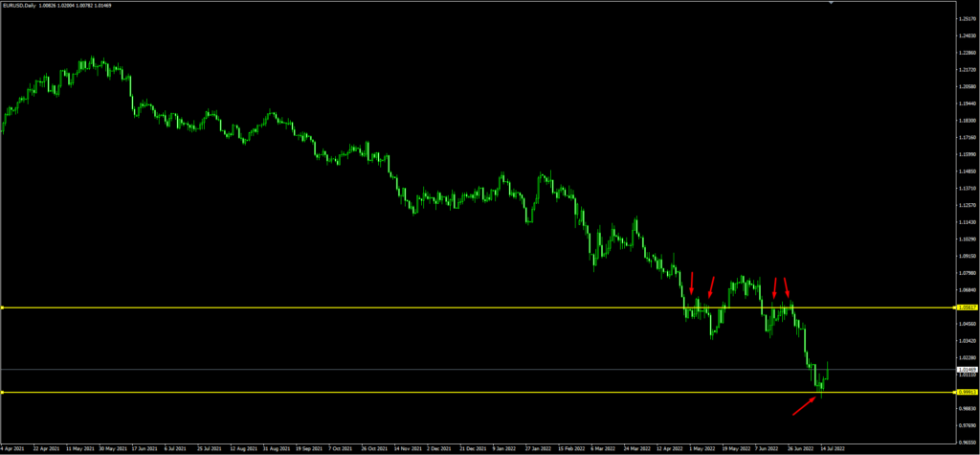Click the last candle on the chart
This screenshot has width=980, height=455.
827,372
